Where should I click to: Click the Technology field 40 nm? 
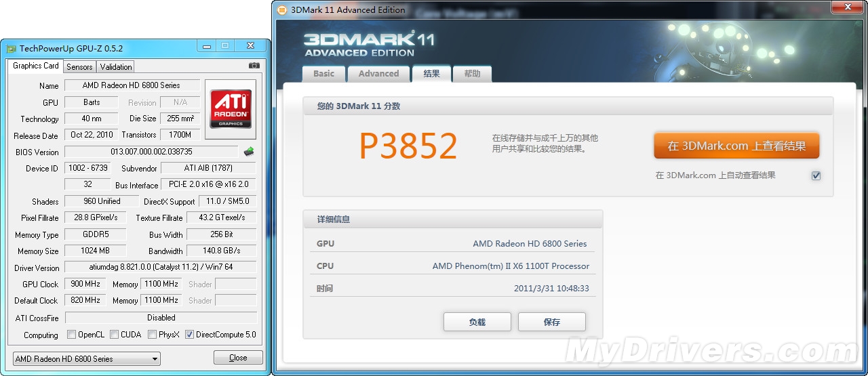coord(92,119)
